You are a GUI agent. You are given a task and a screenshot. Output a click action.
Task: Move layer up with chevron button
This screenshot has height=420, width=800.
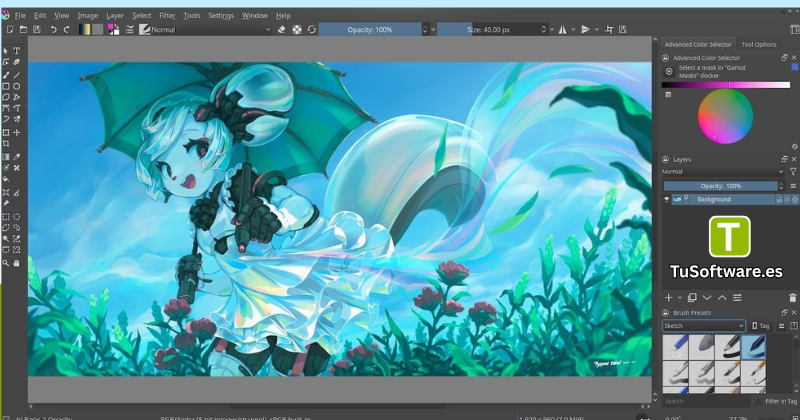point(722,298)
